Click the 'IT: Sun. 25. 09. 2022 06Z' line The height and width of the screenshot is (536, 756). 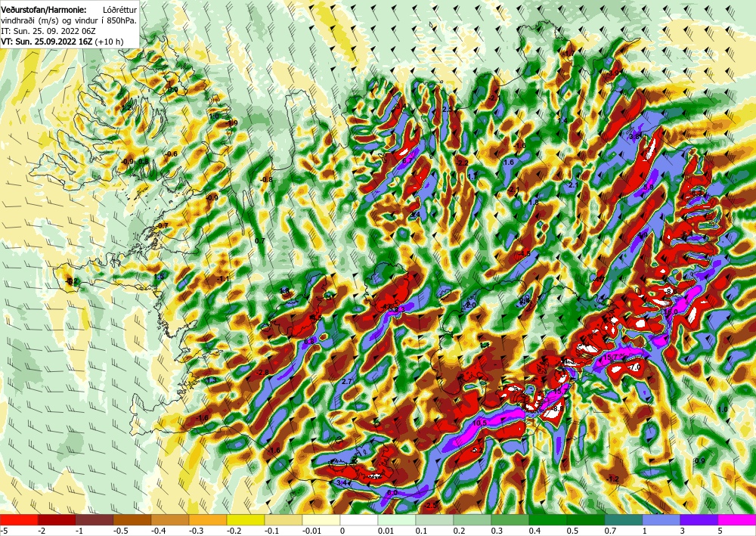tap(48, 31)
